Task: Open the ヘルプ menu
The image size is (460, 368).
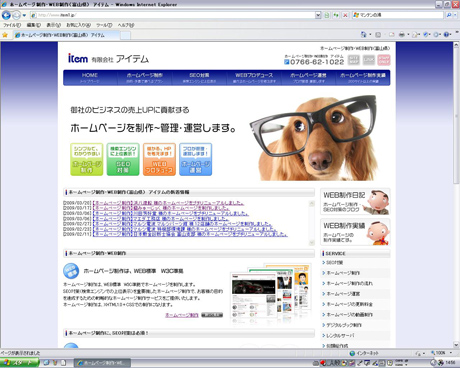Action: point(126,25)
